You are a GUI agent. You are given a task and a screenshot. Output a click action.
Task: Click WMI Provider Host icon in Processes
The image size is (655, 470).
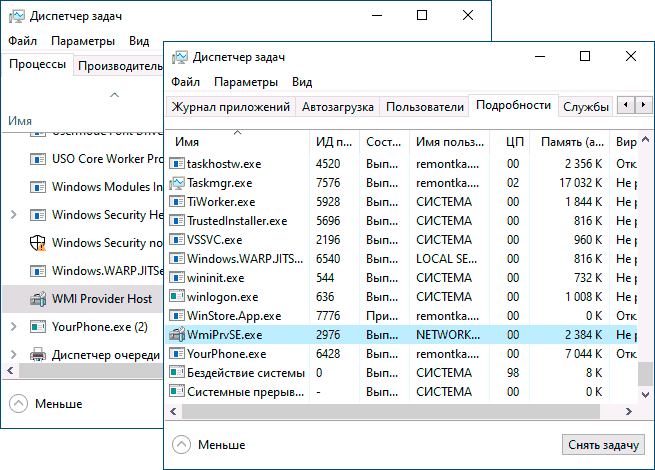tap(38, 299)
